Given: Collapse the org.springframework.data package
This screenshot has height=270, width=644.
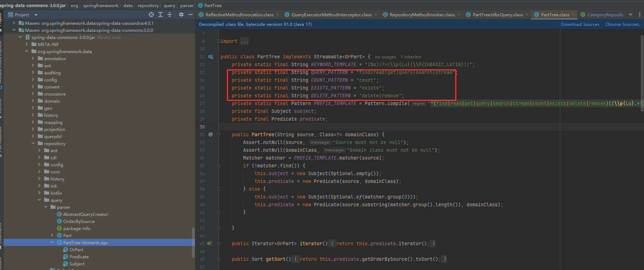Looking at the screenshot, I should pyautogui.click(x=27, y=51).
